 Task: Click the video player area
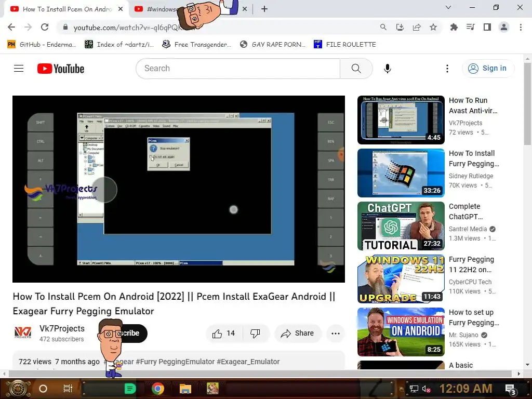click(x=179, y=189)
